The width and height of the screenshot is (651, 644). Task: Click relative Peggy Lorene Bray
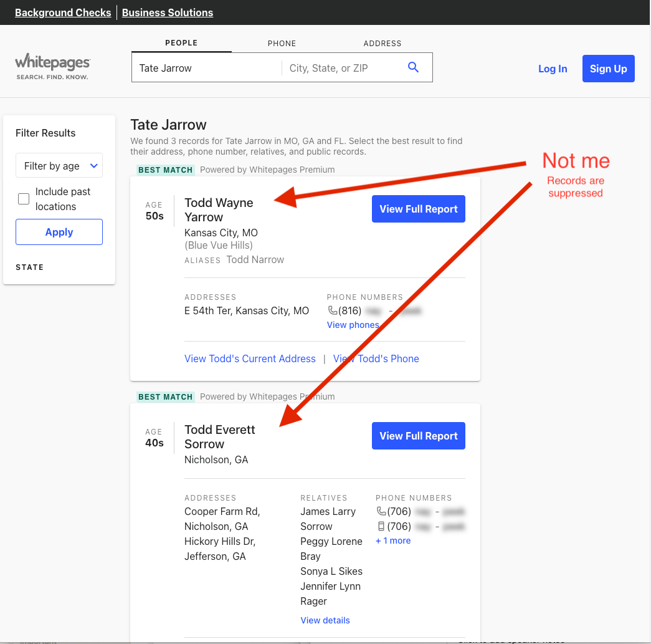coord(331,549)
